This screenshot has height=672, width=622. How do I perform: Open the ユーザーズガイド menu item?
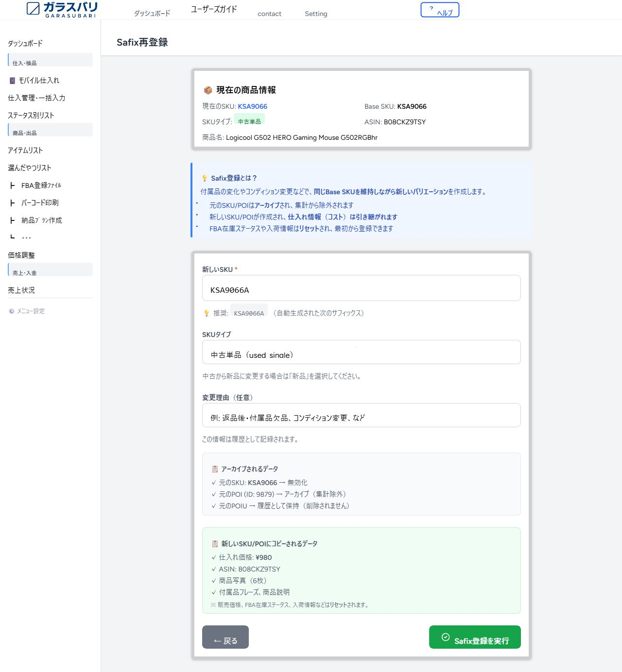(214, 9)
